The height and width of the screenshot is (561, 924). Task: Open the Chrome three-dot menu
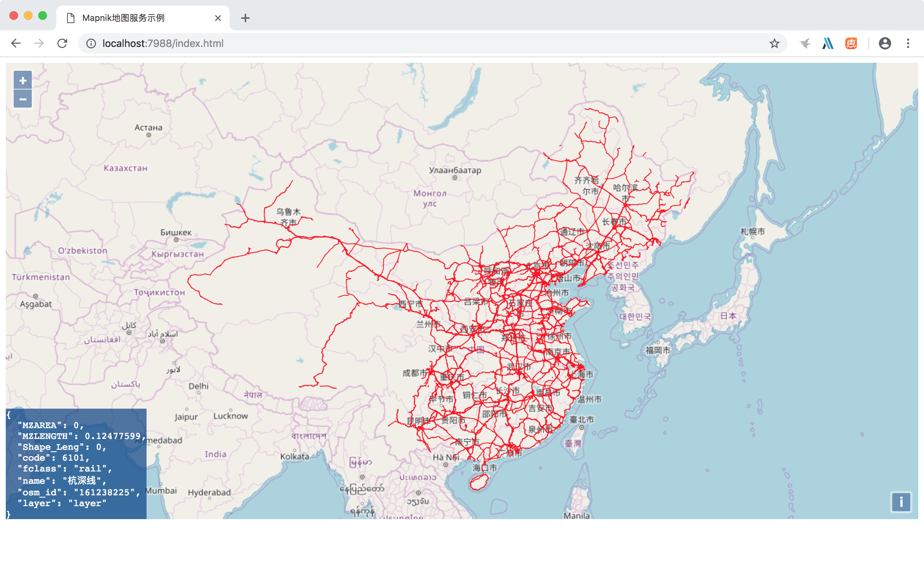coord(908,43)
